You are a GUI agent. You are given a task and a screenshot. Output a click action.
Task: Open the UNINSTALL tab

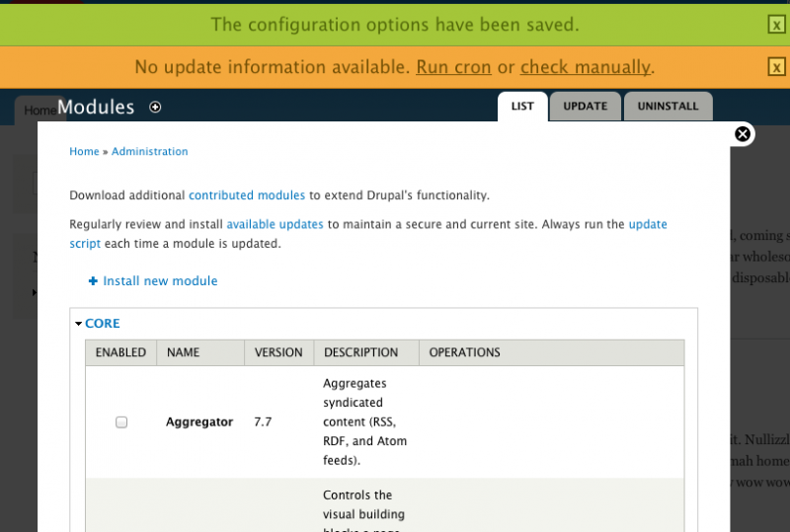point(668,107)
